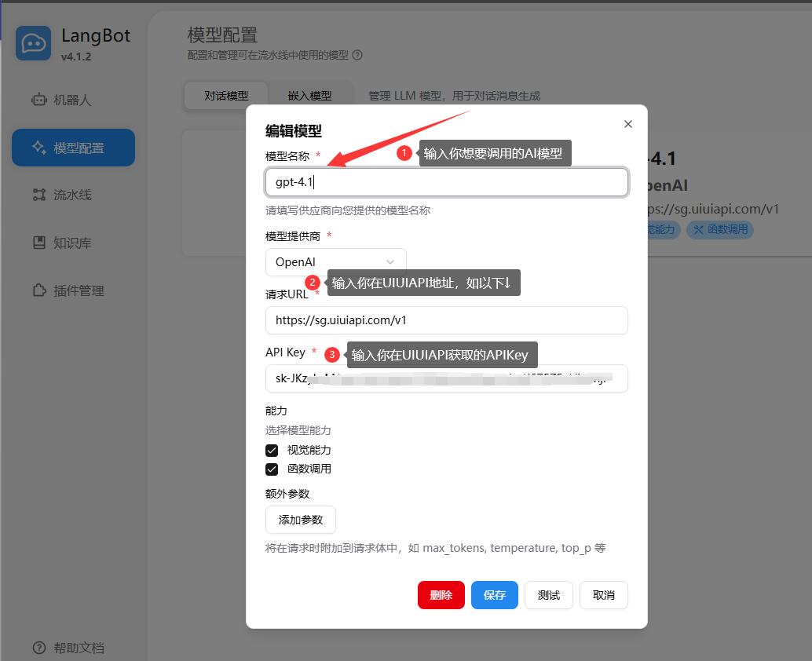This screenshot has width=812, height=661.
Task: Click the 机器人 robot icon in the sidebar
Action: (x=39, y=100)
